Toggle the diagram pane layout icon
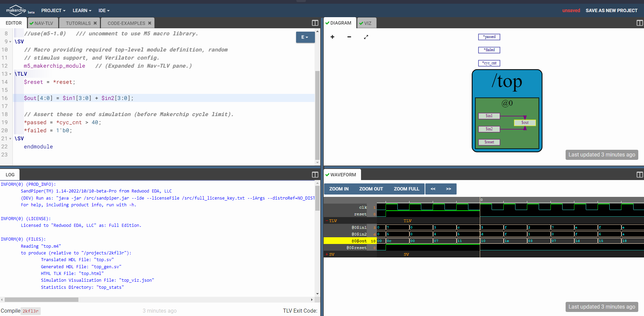This screenshot has height=316, width=644. coord(640,23)
